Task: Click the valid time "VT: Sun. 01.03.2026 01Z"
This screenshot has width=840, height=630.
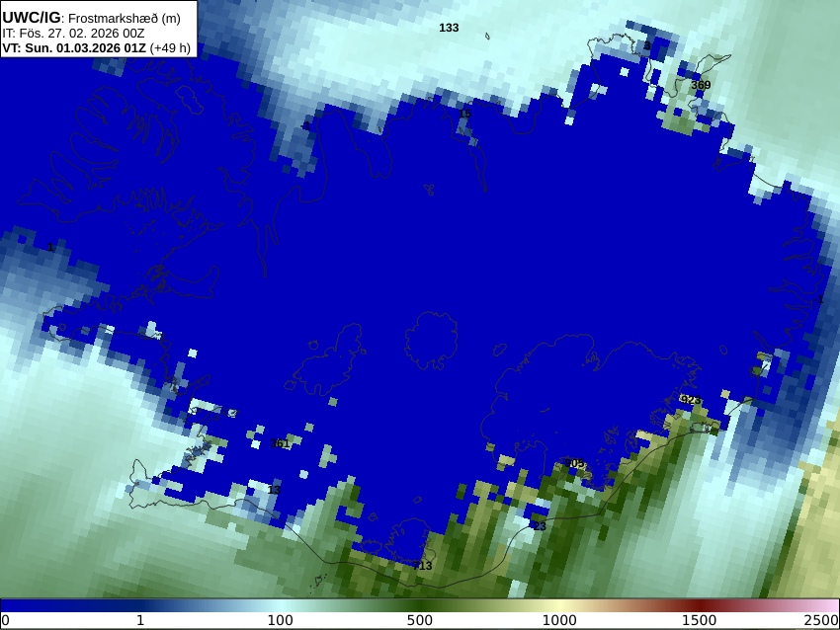Action: coord(74,47)
